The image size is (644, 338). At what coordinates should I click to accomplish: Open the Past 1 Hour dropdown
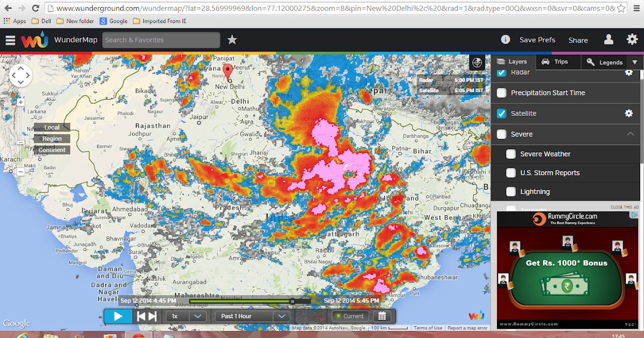[x=252, y=316]
